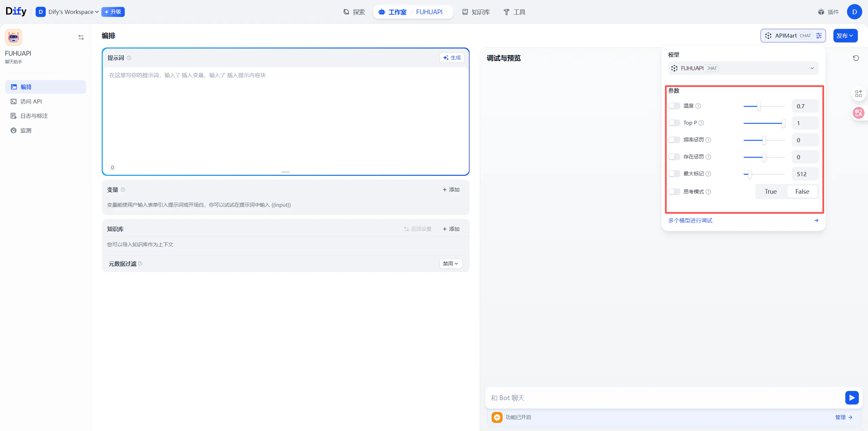
Task: Open 元数据过滤 禁用 dropdown
Action: [x=451, y=264]
